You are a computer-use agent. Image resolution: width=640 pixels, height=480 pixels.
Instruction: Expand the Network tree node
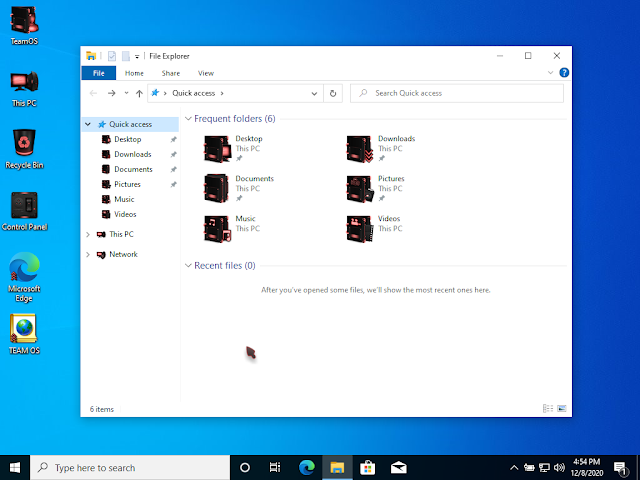coord(88,254)
